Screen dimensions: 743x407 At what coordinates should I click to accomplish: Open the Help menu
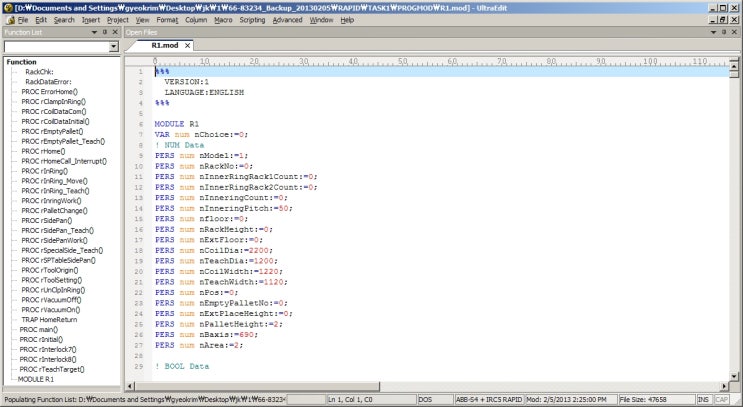point(347,20)
